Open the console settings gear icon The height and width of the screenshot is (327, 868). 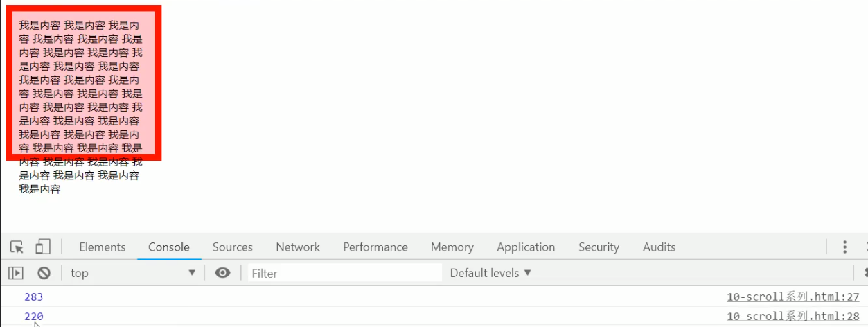(866, 273)
